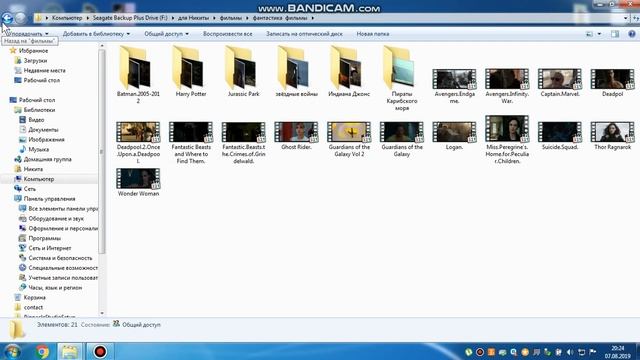Screen dimensions: 640x360
Task: Click Seagate Backup Plus Drive (F:) breadcrumb
Action: (x=130, y=18)
